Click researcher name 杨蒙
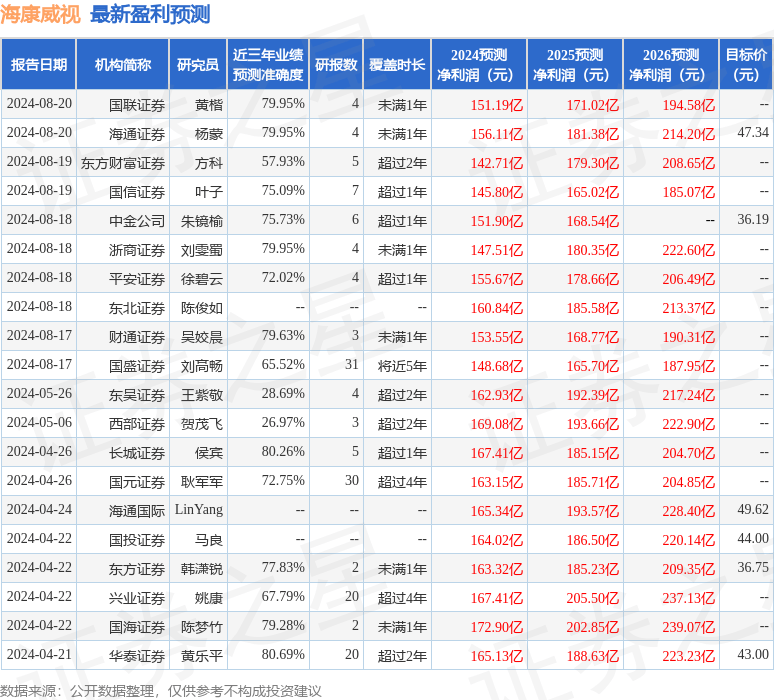The width and height of the screenshot is (774, 700). (209, 134)
